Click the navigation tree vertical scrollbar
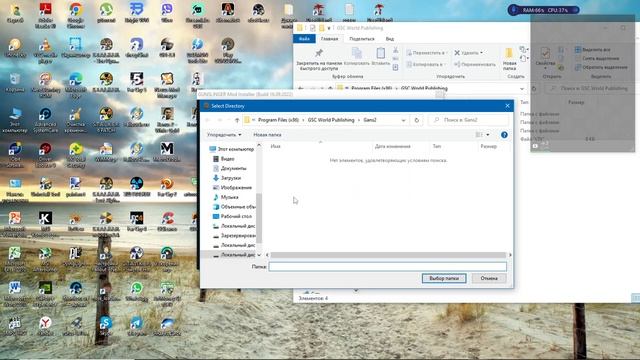 (x=259, y=218)
